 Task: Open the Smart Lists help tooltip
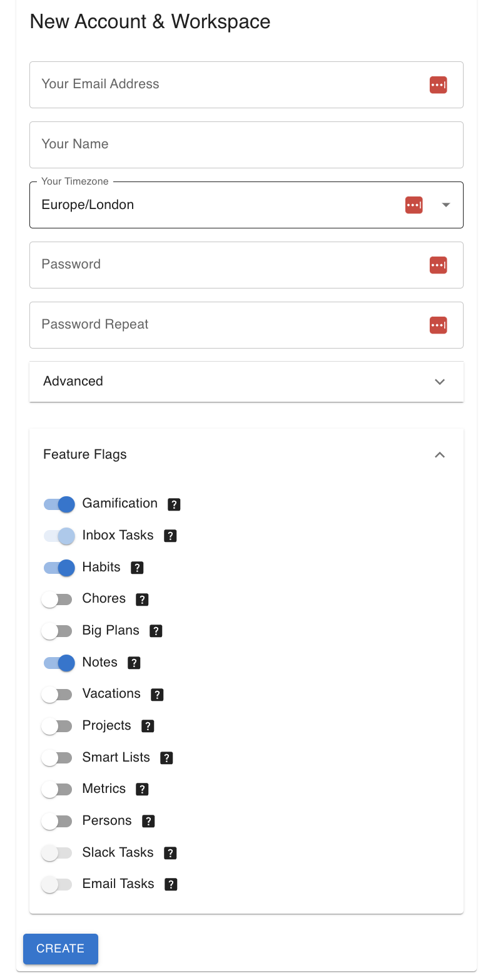(166, 758)
